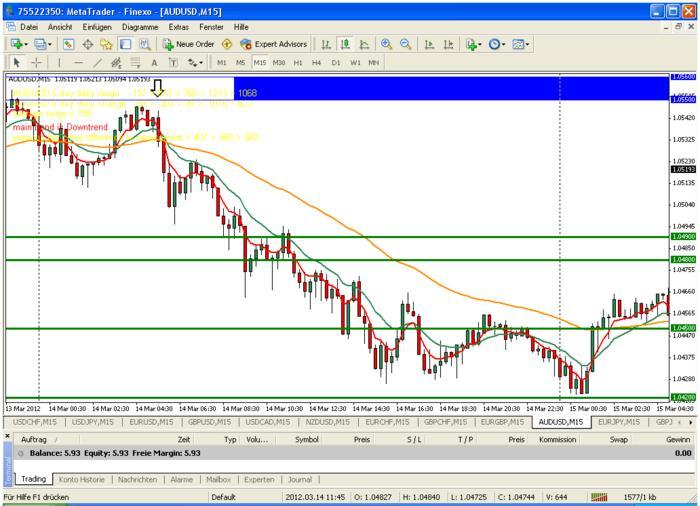This screenshot has width=700, height=506.
Task: Zoom out on the chart
Action: [405, 44]
